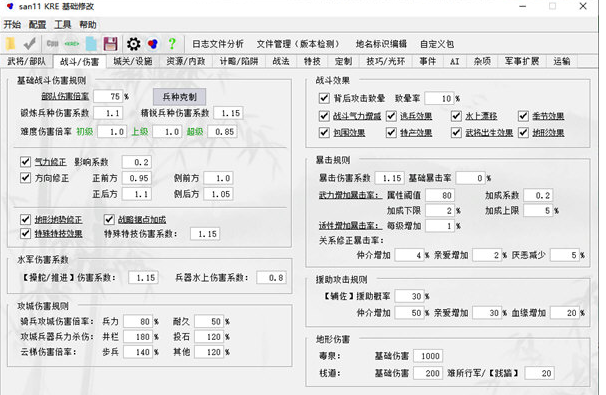Screen dimensions: 606x395
Task: Click the light blue document icon
Action: [x=92, y=44]
